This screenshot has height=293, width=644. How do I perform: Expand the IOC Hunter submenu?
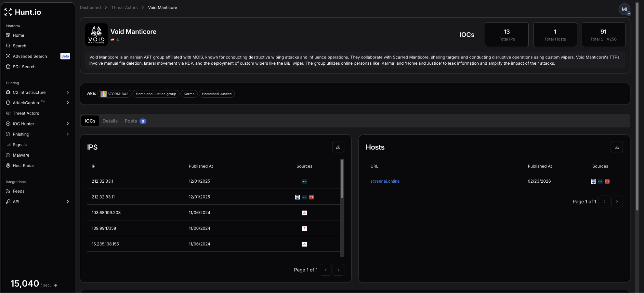click(68, 124)
